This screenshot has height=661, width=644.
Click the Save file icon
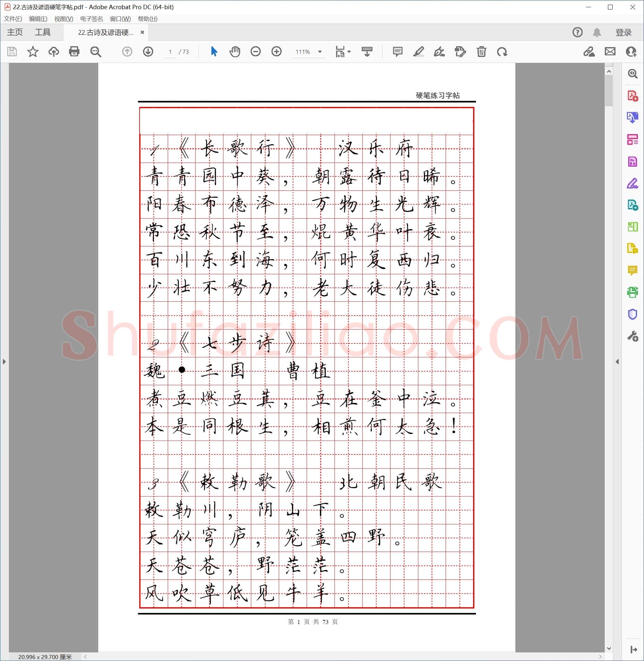(x=12, y=52)
